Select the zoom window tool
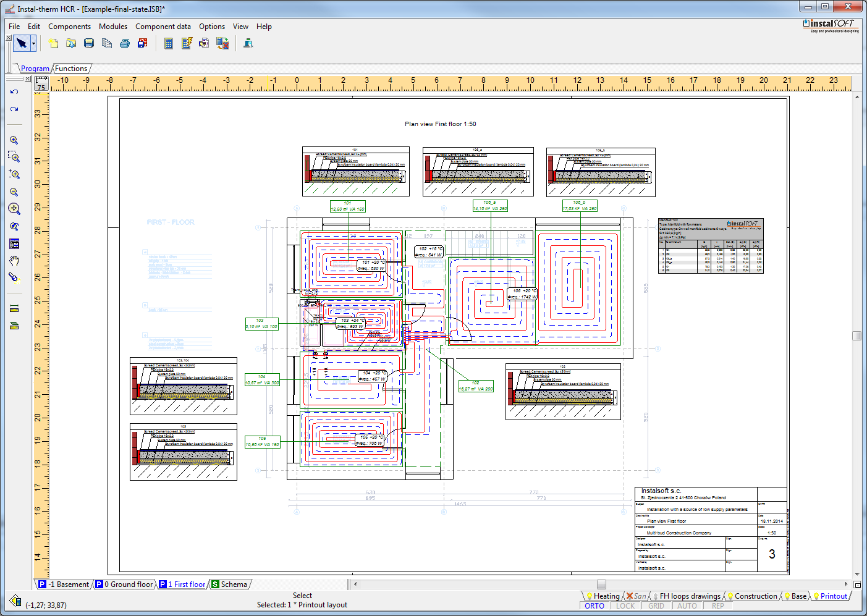 (x=14, y=157)
